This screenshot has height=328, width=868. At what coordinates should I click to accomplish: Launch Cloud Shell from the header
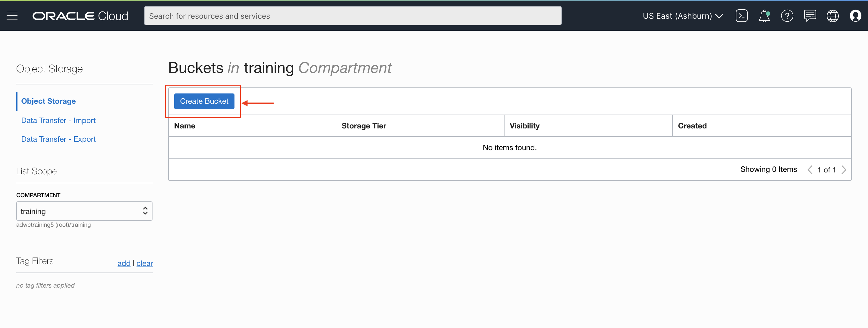741,16
